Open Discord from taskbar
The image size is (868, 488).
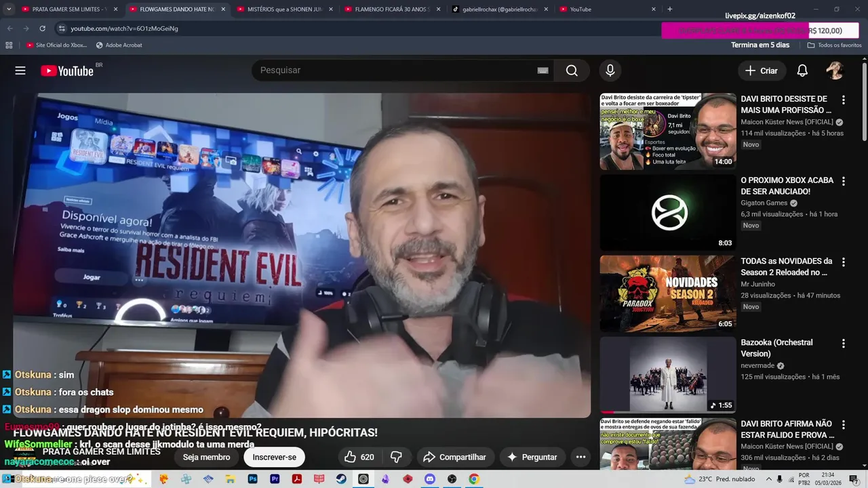tap(429, 479)
